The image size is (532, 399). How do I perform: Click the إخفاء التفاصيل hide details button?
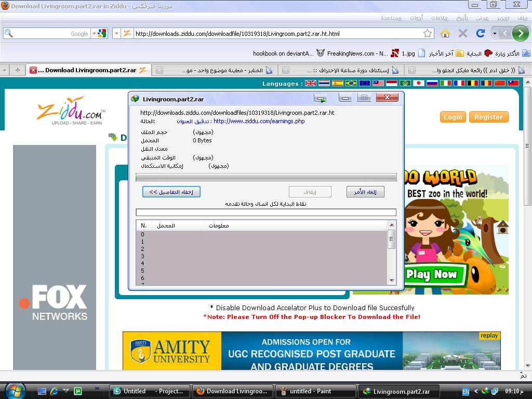(x=171, y=192)
